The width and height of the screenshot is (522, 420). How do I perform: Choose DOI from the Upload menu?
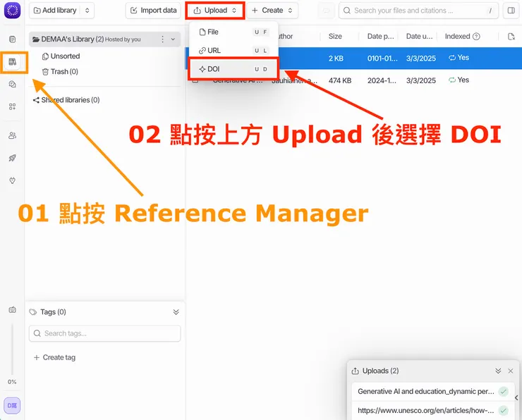233,69
